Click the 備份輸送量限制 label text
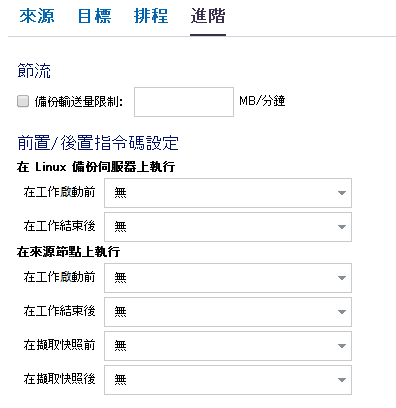 [79, 102]
